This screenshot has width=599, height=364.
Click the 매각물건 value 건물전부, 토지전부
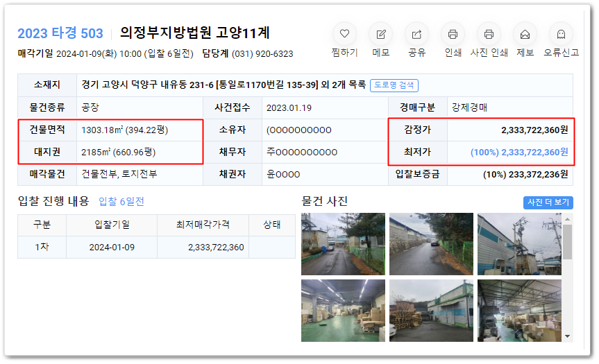coord(119,174)
